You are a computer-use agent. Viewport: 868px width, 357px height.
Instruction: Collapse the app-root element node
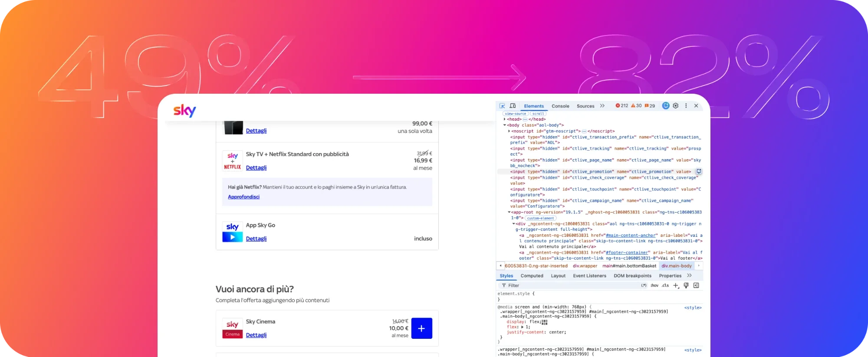coord(509,213)
